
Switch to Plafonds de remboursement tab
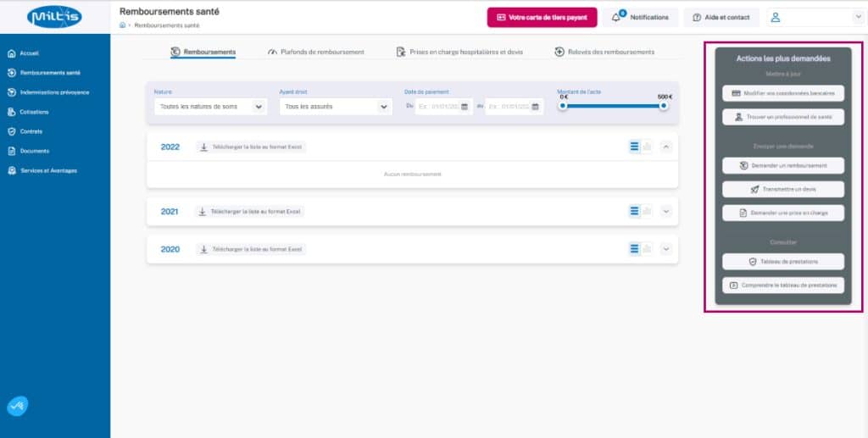click(315, 53)
